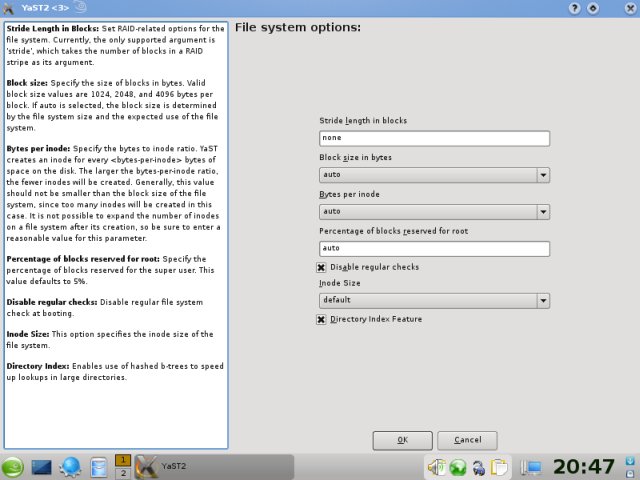Toggle Directory Index Feature checkbox
The height and width of the screenshot is (480, 640).
click(x=321, y=319)
